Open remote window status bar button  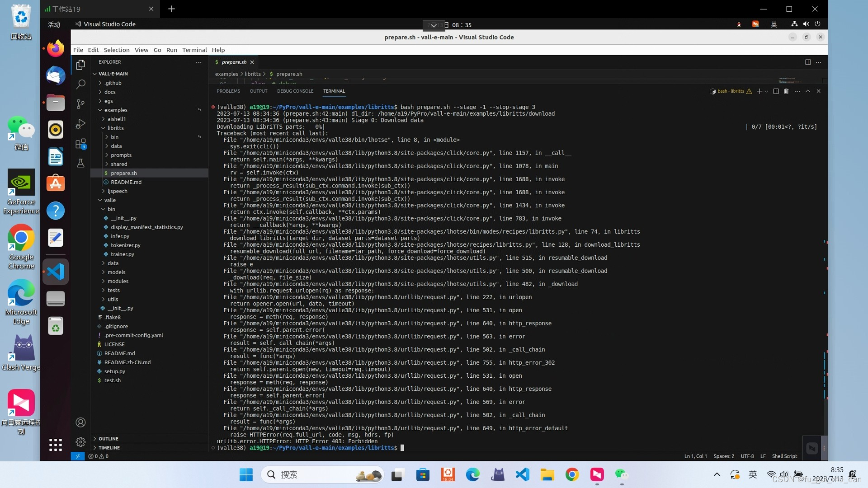(78, 456)
